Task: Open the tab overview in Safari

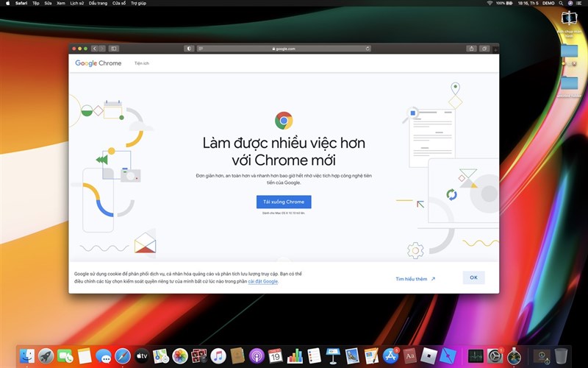Action: coord(484,49)
